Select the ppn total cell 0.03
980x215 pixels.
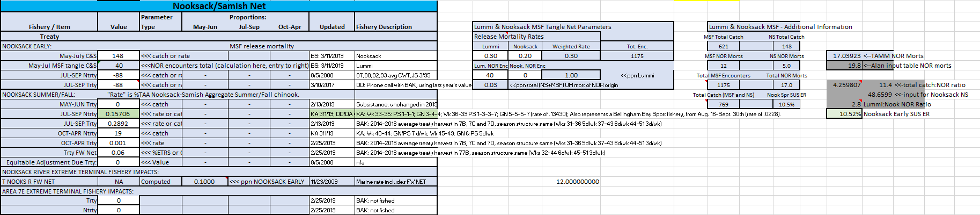tap(490, 85)
